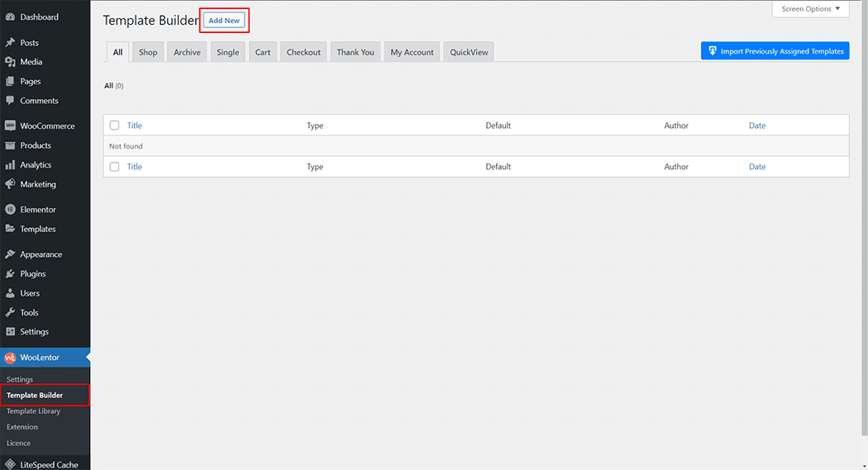The image size is (868, 470).
Task: Click the WooLentor logo icon
Action: pos(10,358)
